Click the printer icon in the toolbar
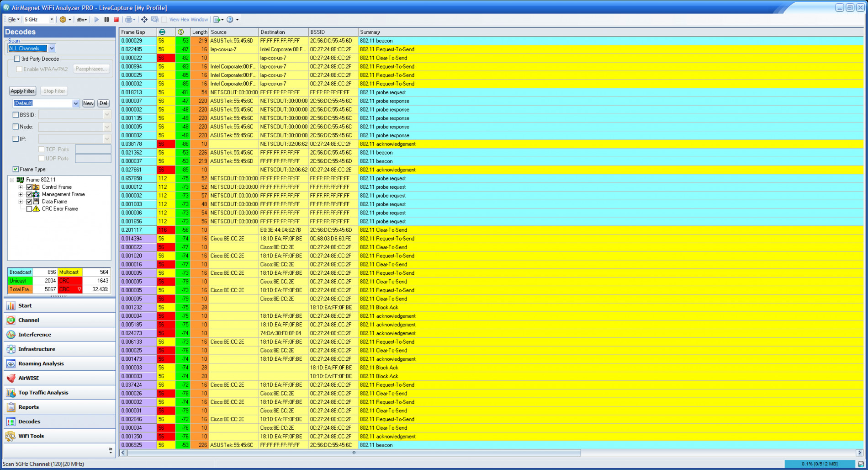Screen dimensions: 868x470 [x=129, y=20]
